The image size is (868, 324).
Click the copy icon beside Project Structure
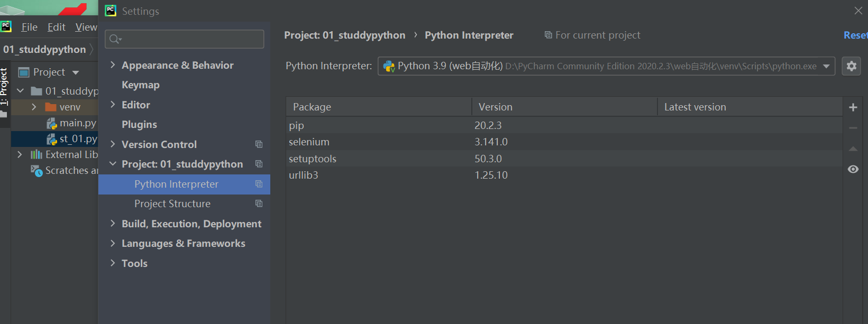click(259, 203)
